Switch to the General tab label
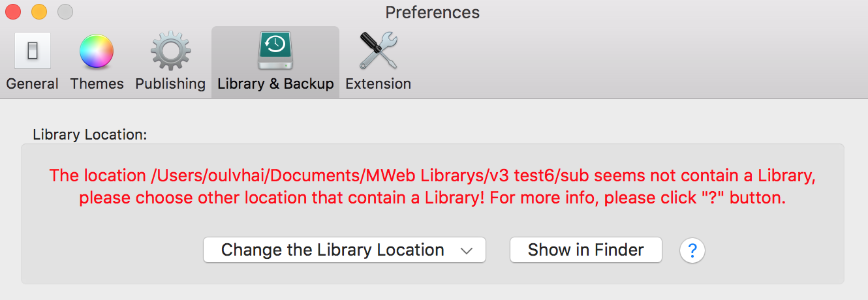The image size is (868, 300). coord(32,84)
